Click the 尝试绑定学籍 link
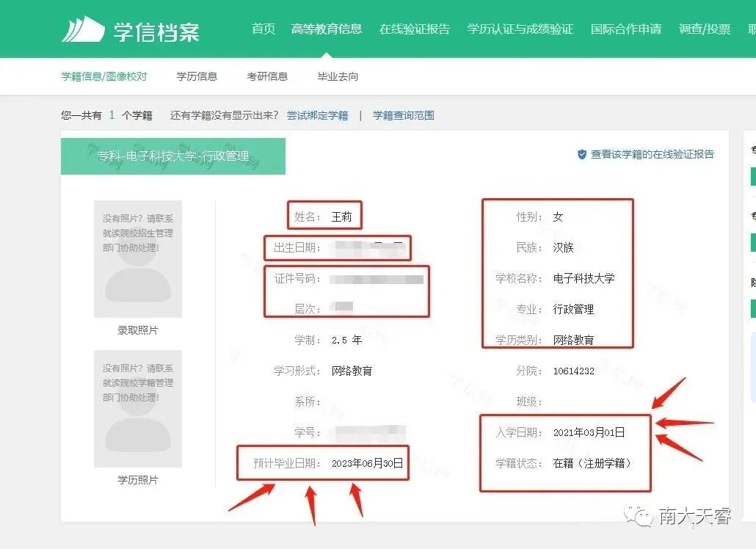 317,115
